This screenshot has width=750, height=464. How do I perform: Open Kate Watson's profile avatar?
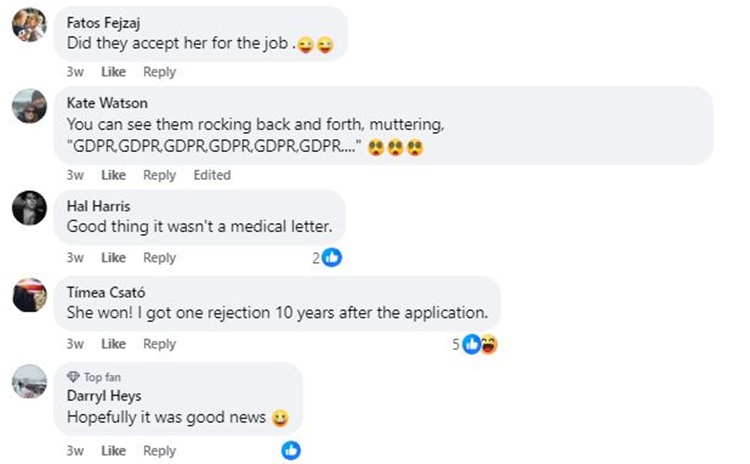[29, 105]
